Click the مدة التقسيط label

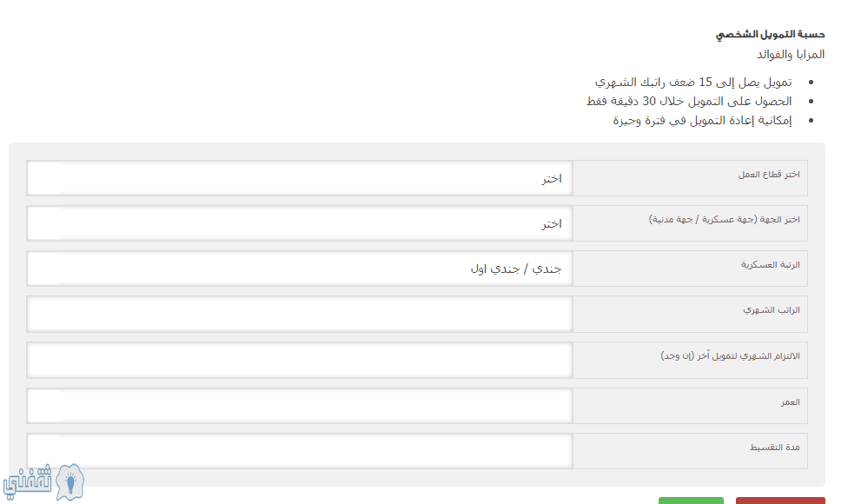click(774, 448)
